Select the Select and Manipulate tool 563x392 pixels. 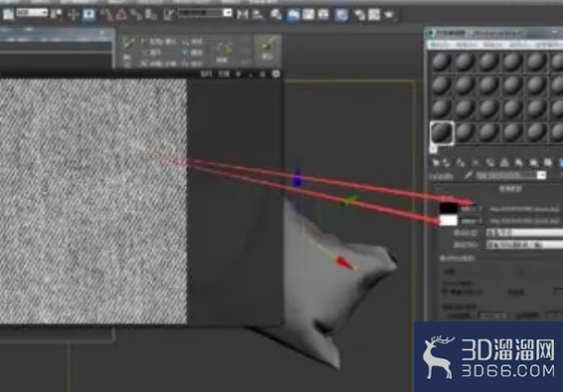click(74, 14)
